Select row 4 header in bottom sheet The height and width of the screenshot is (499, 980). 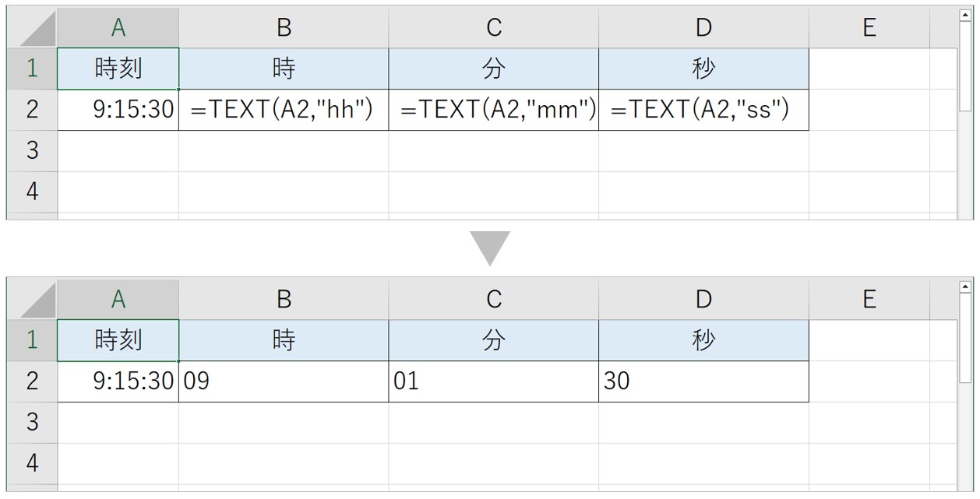[x=32, y=463]
